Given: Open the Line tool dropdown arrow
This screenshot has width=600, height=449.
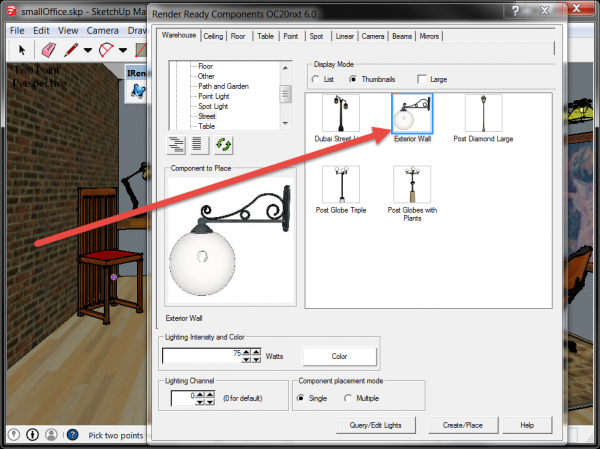Looking at the screenshot, I should tap(88, 50).
